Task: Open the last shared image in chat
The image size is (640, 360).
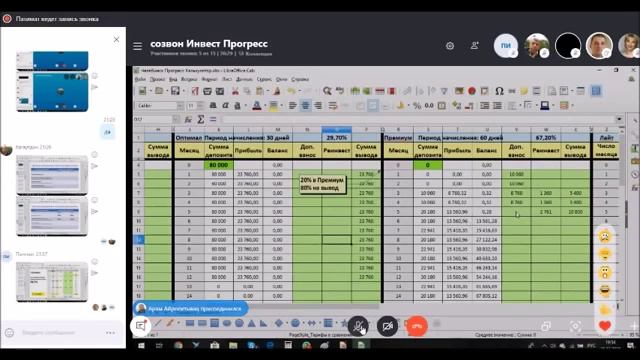Action: [x=52, y=282]
